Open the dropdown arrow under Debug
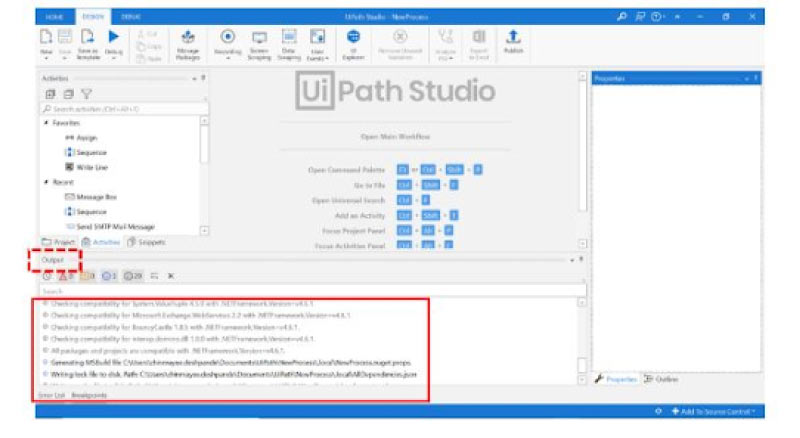This screenshot has height=438, width=800. click(x=113, y=58)
